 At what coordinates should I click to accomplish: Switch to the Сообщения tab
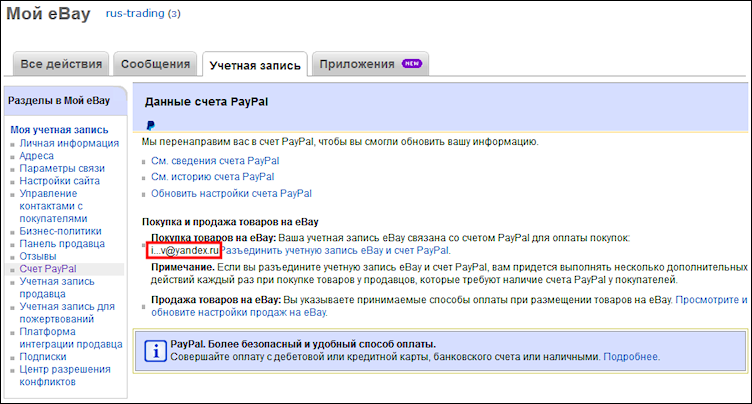pos(155,64)
